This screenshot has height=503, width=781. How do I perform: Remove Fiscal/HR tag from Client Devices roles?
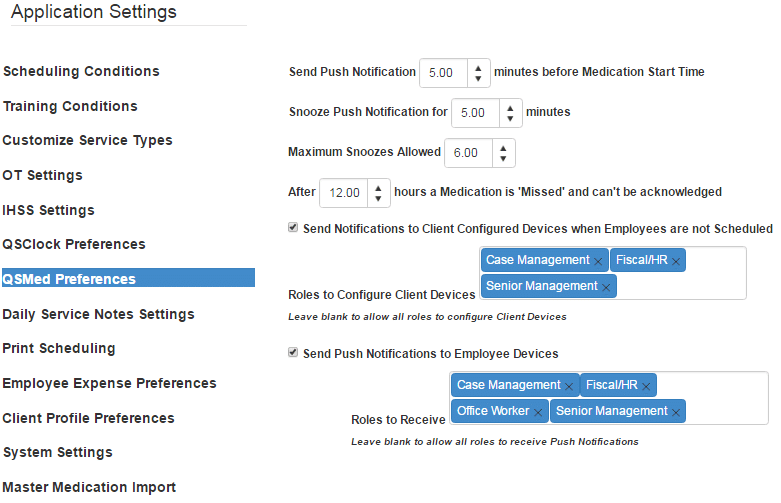point(676,261)
